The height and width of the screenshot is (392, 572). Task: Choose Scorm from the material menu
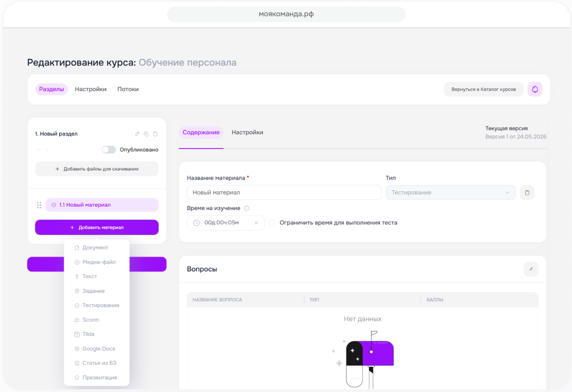click(x=97, y=320)
